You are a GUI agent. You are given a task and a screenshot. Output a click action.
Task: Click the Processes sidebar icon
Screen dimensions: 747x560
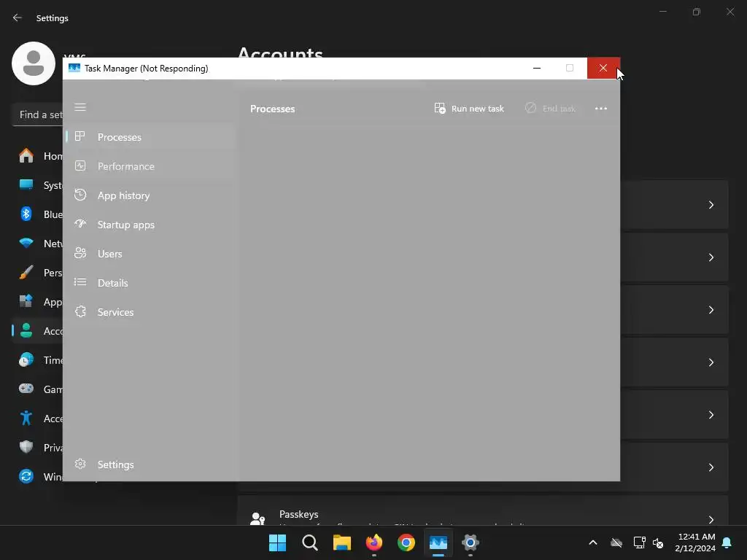[80, 136]
